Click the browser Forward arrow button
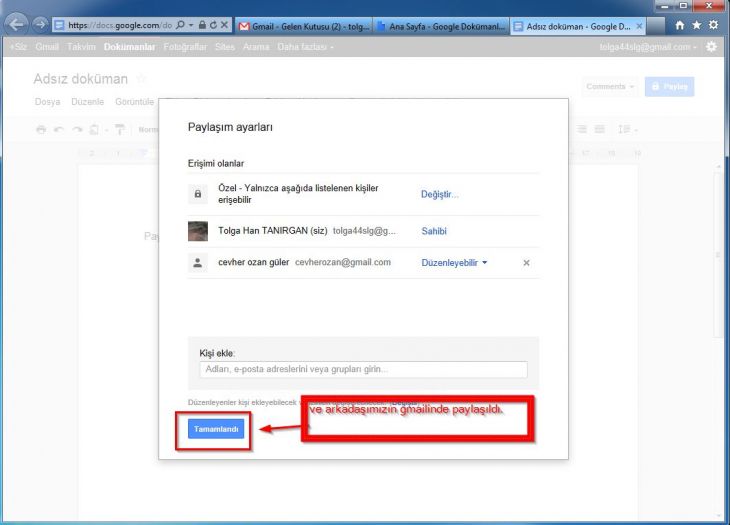 click(x=41, y=24)
